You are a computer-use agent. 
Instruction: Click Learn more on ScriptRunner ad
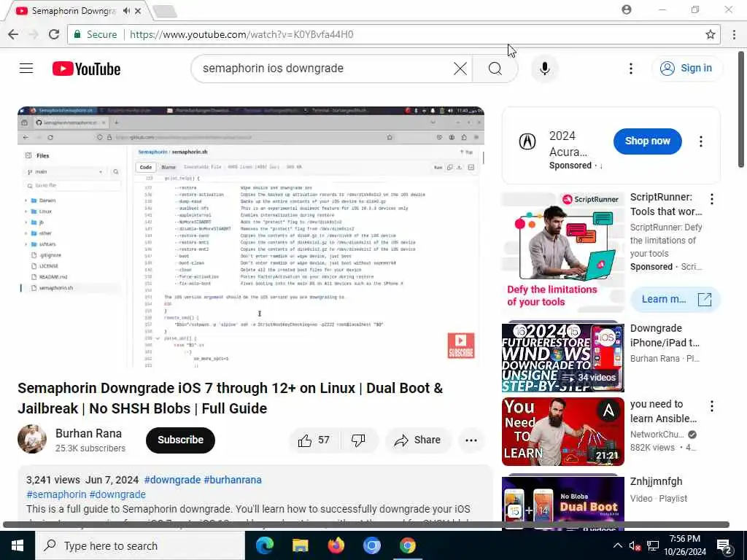[x=676, y=300]
